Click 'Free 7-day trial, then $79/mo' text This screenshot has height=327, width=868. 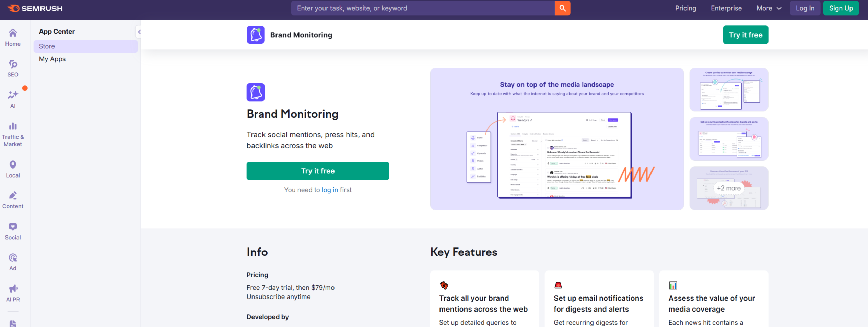coord(291,288)
